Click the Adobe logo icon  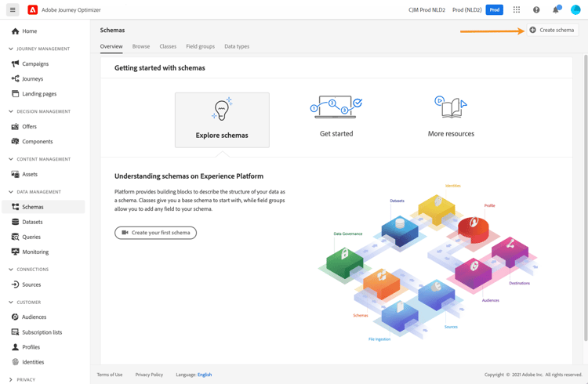33,9
